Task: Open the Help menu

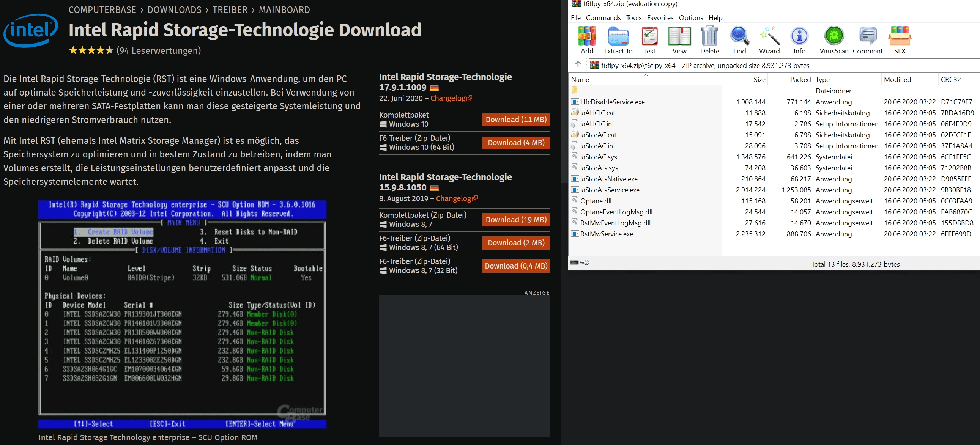Action: coord(715,18)
